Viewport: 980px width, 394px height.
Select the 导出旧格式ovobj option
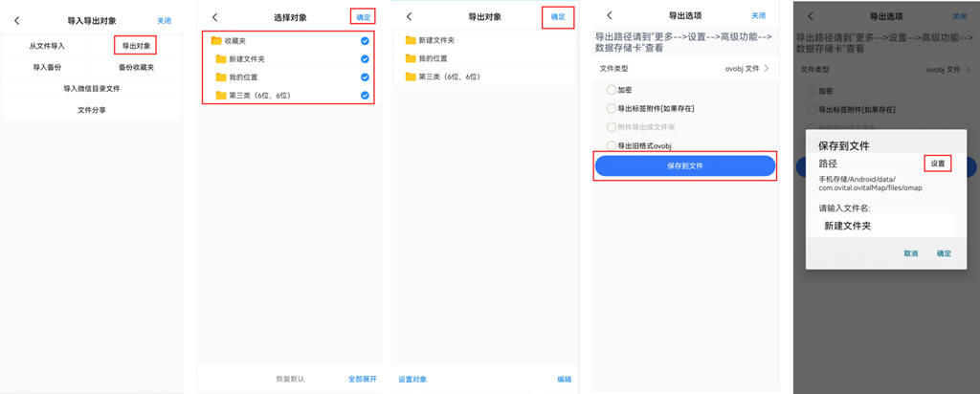612,145
